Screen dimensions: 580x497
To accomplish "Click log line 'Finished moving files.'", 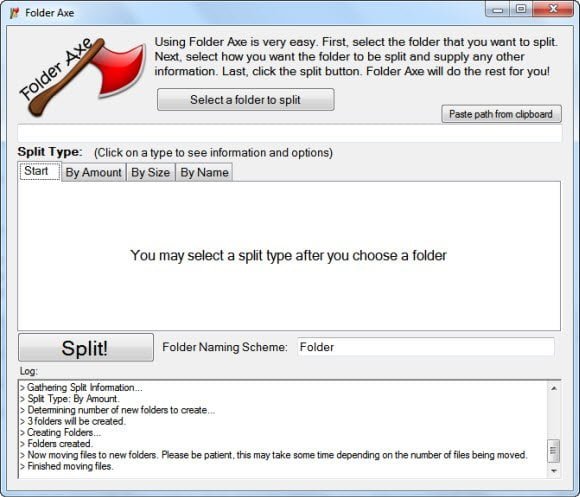I will coord(67,466).
